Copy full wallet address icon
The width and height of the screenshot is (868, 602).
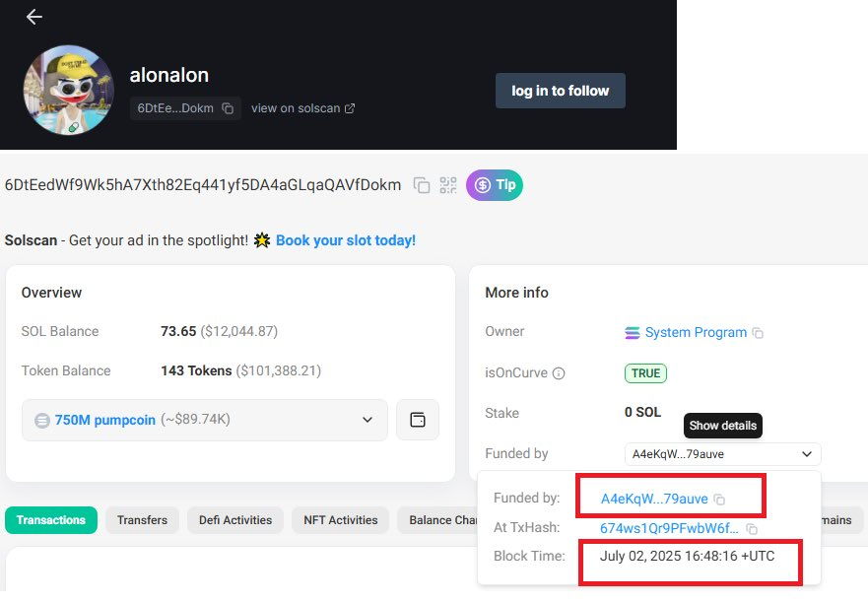(x=422, y=185)
